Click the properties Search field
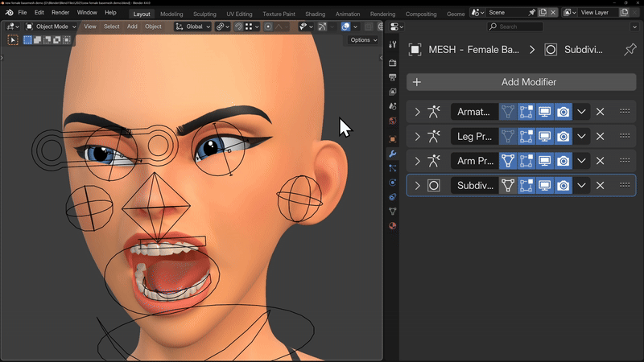644x362 pixels. [x=515, y=27]
